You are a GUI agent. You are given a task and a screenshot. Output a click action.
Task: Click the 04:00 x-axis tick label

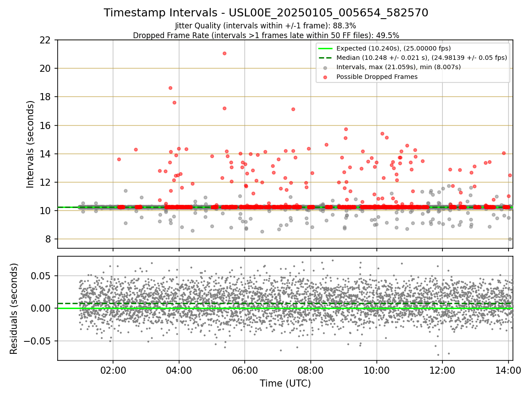click(179, 371)
